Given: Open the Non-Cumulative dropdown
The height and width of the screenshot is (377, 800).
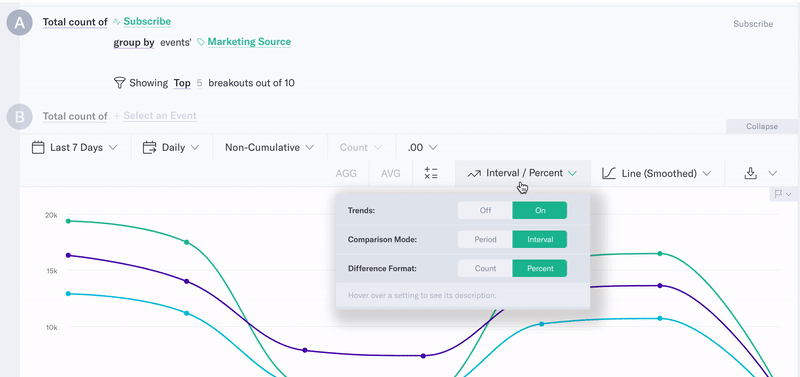Looking at the screenshot, I should [269, 147].
